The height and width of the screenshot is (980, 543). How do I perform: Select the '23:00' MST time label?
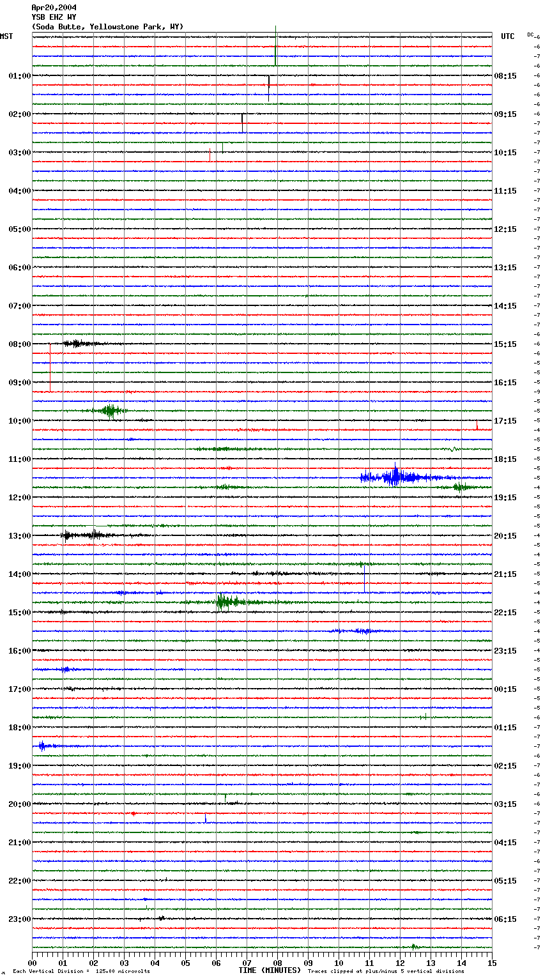coord(20,919)
